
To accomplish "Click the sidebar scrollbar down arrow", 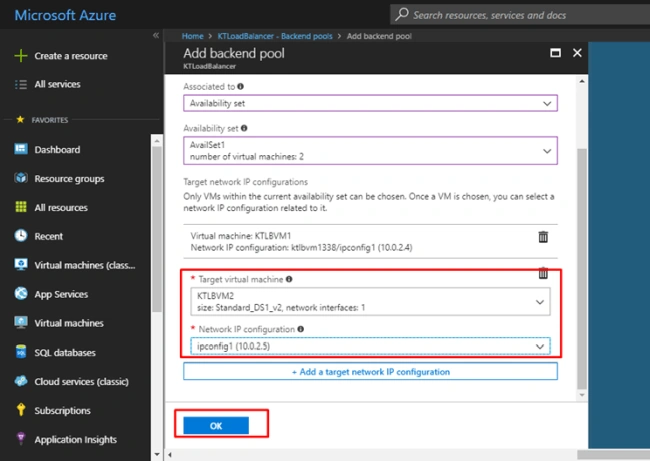I will pos(157,454).
